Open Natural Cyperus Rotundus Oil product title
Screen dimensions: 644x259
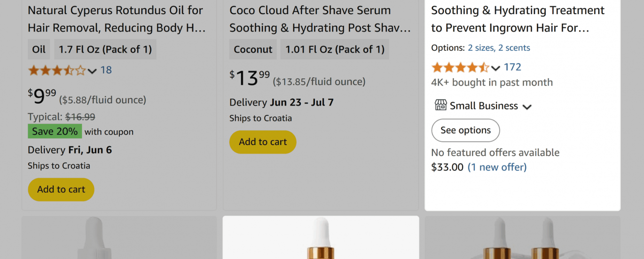pyautogui.click(x=117, y=19)
